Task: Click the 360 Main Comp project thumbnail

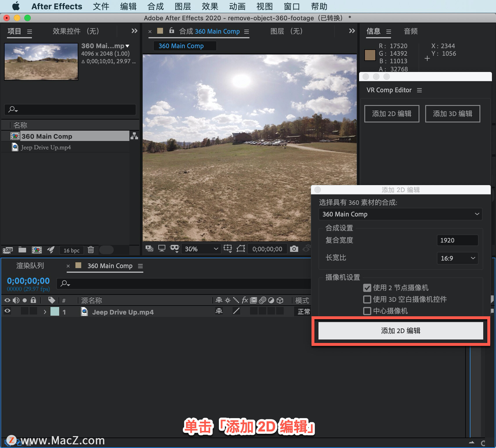Action: pyautogui.click(x=41, y=62)
